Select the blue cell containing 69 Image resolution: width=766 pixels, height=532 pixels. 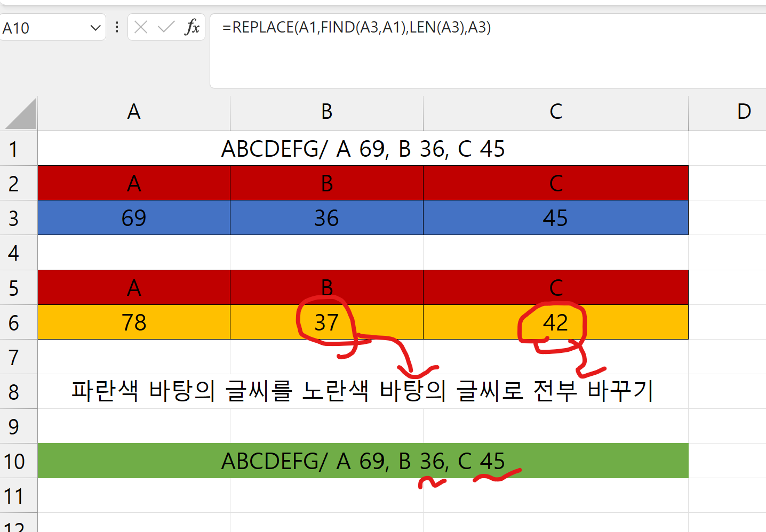pos(134,218)
